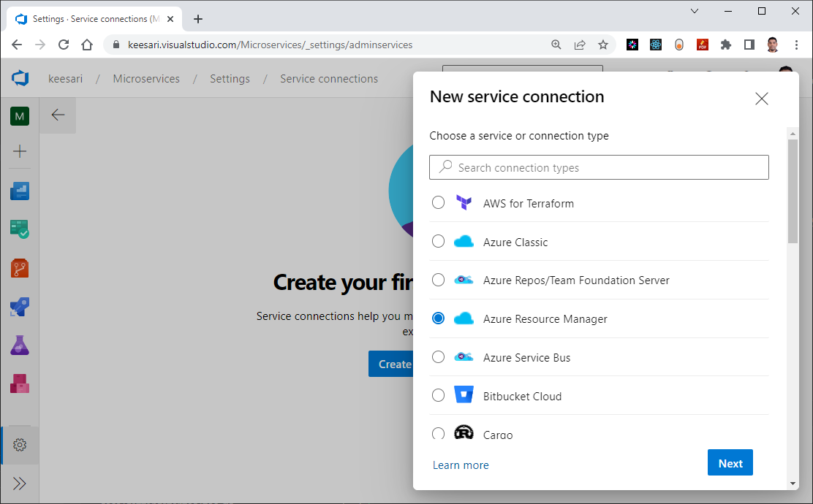Click the search magnifier icon in search box
Screen dimensions: 813x504
(445, 167)
